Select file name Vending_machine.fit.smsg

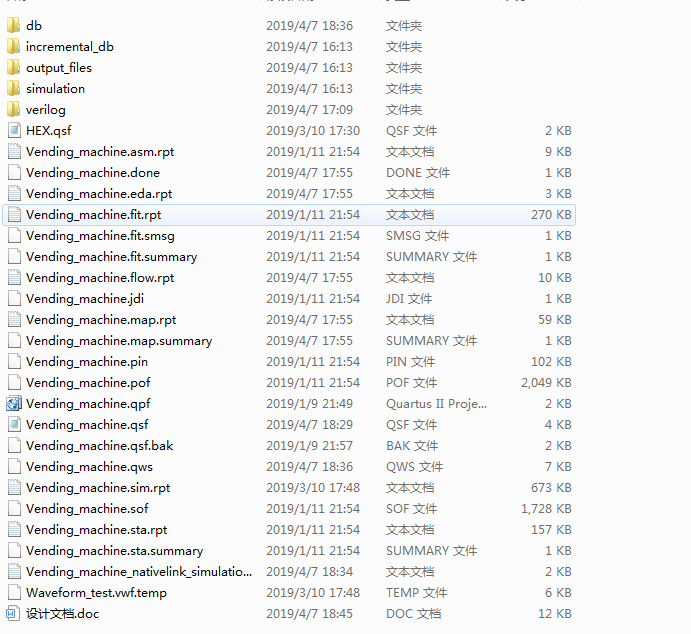(x=100, y=236)
